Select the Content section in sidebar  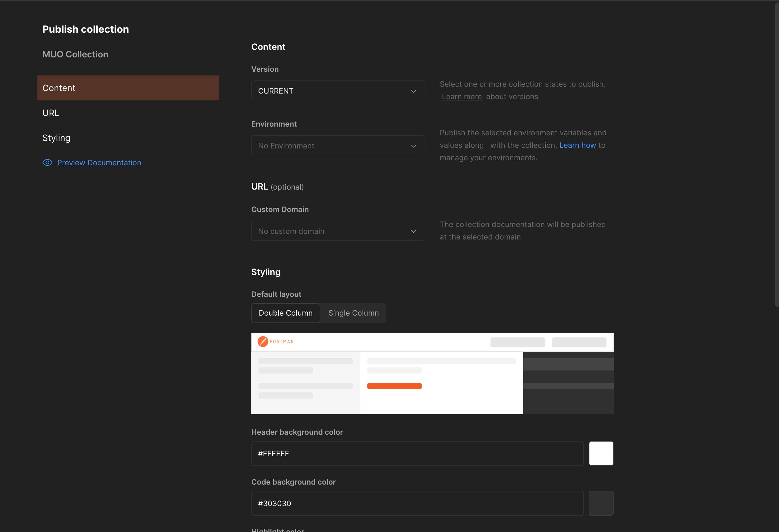click(x=59, y=88)
